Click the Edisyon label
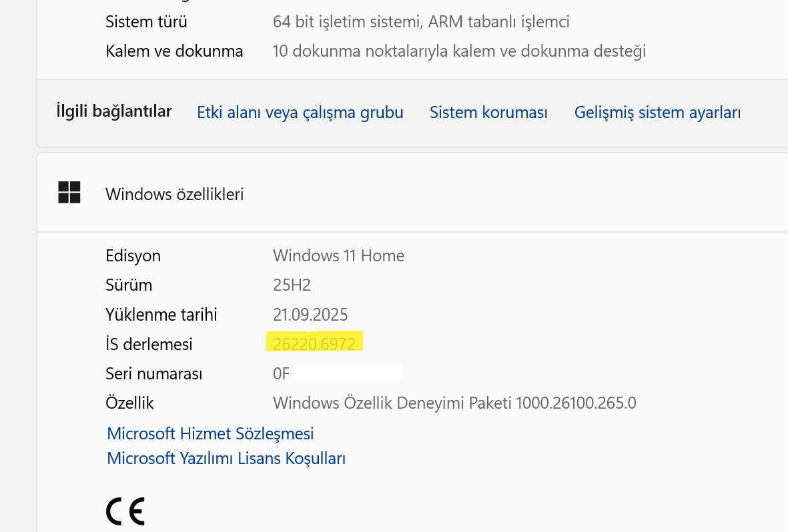Image resolution: width=788 pixels, height=532 pixels. pos(133,256)
